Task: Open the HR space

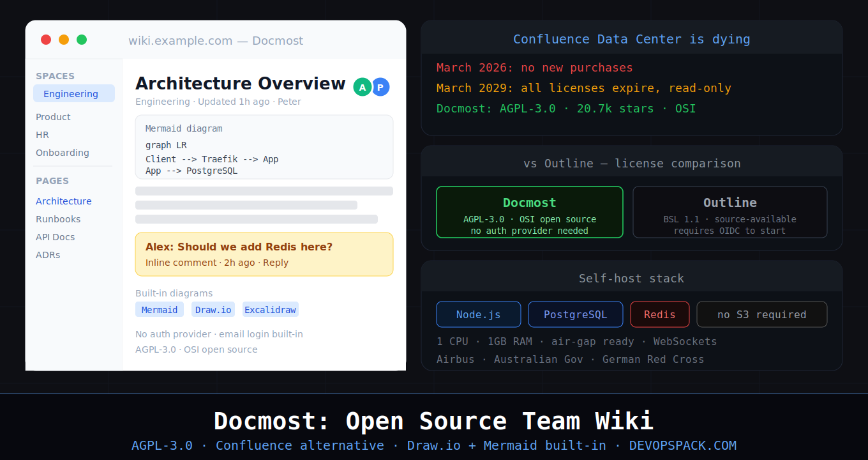Action: (42, 135)
